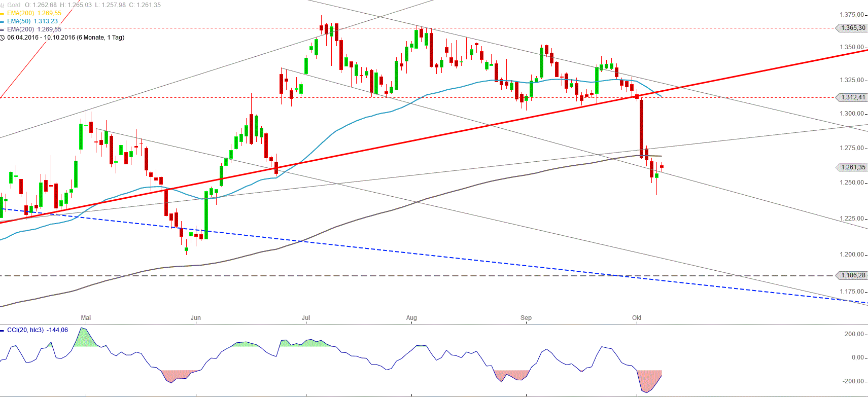
Task: Click the Mai label on the time axis
Action: point(86,318)
